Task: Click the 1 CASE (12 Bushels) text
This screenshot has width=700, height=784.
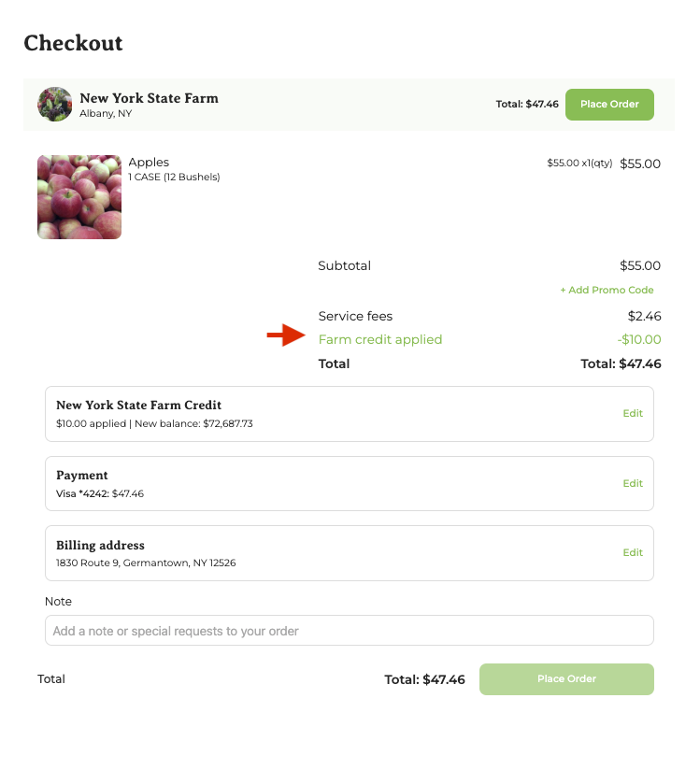Action: tap(174, 177)
